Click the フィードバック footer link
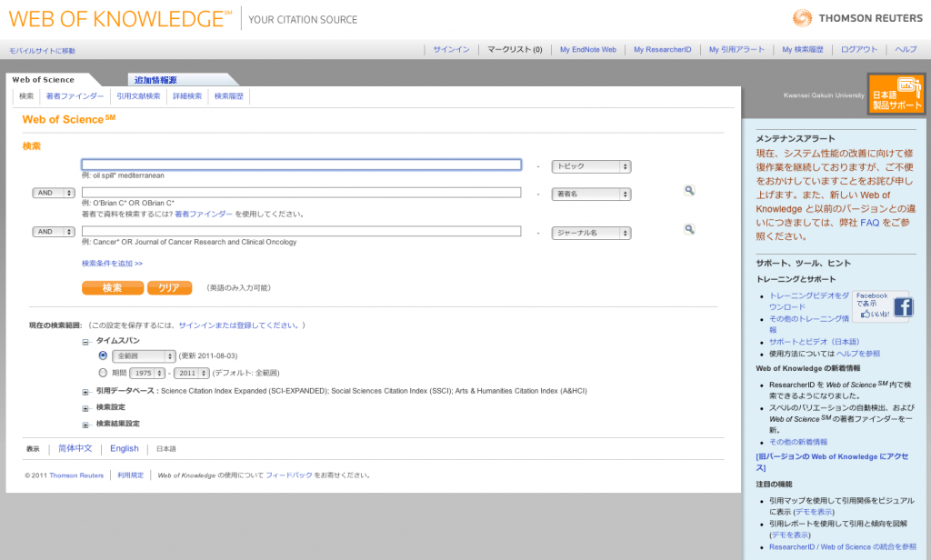This screenshot has height=560, width=931. [289, 475]
